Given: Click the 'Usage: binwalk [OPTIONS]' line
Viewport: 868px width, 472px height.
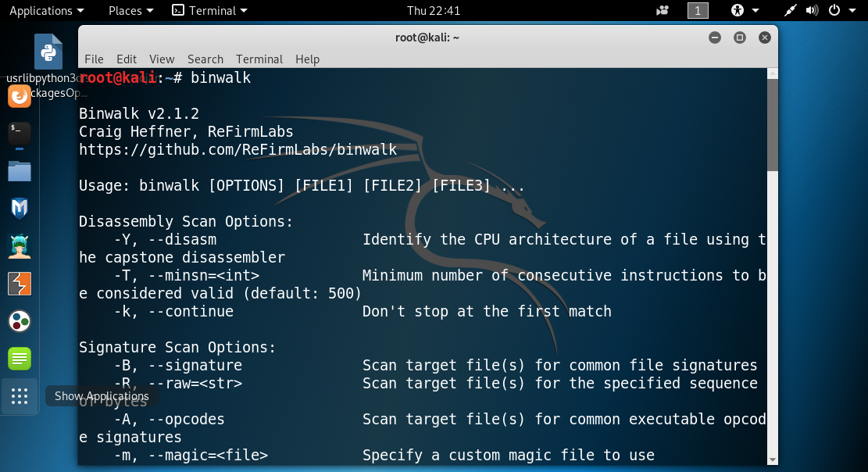Looking at the screenshot, I should [302, 185].
